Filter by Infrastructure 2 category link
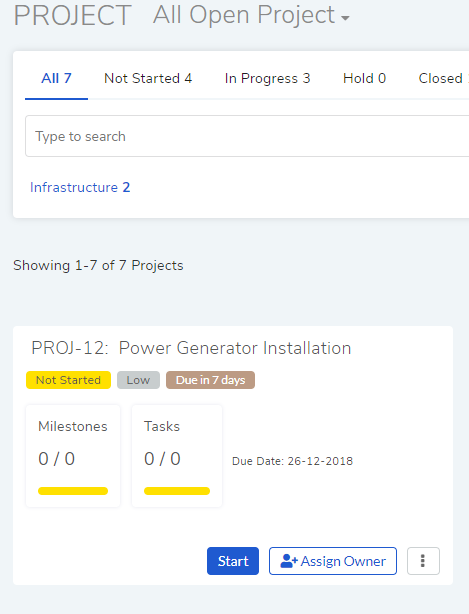469x614 pixels. [x=80, y=187]
